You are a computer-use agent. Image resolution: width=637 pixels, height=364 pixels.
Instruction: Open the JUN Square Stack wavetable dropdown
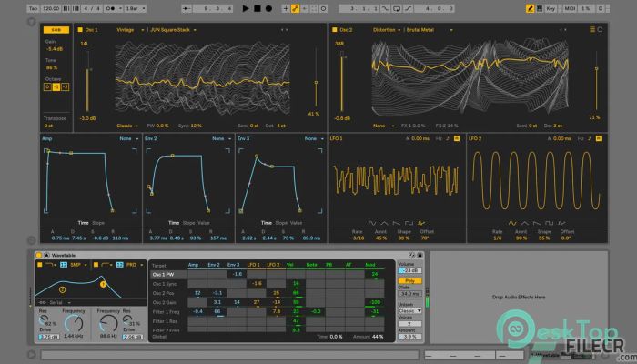click(173, 30)
